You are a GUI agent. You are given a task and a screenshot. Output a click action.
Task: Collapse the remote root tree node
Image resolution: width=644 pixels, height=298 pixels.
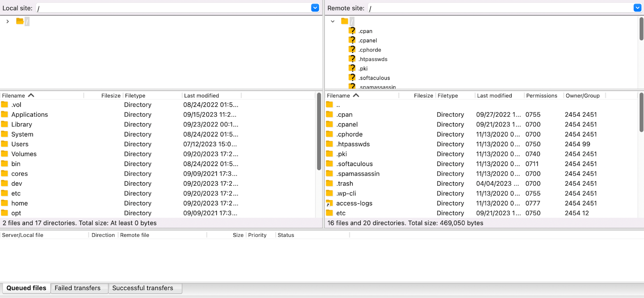(332, 21)
